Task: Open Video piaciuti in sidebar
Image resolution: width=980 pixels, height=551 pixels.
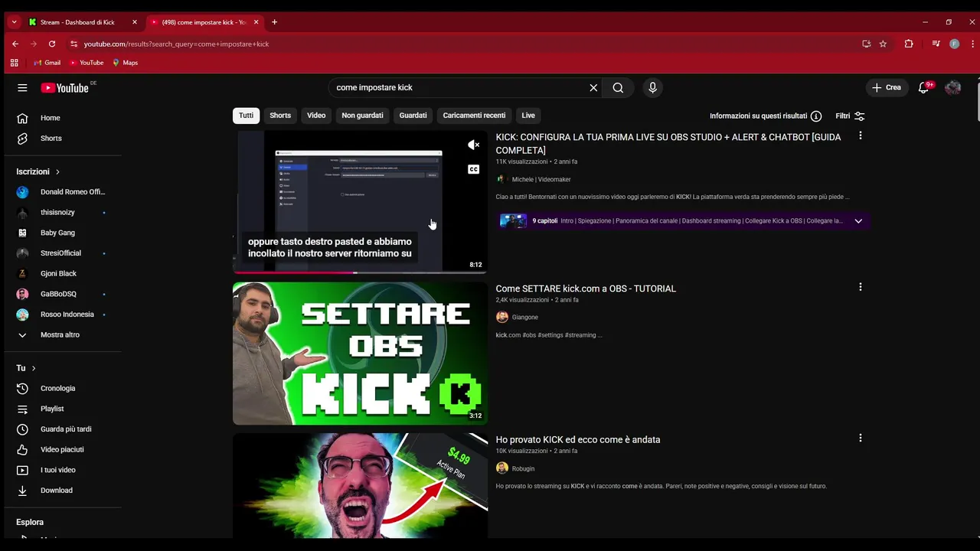Action: coord(61,450)
